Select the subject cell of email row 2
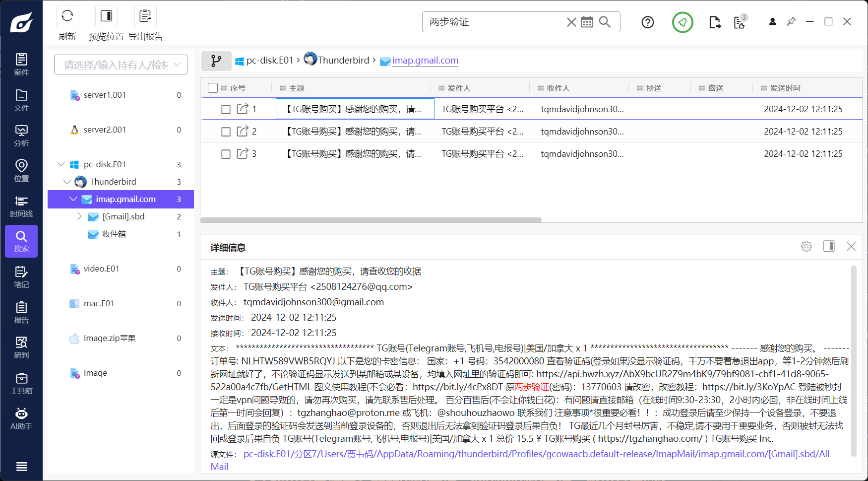This screenshot has width=868, height=481. [x=355, y=132]
